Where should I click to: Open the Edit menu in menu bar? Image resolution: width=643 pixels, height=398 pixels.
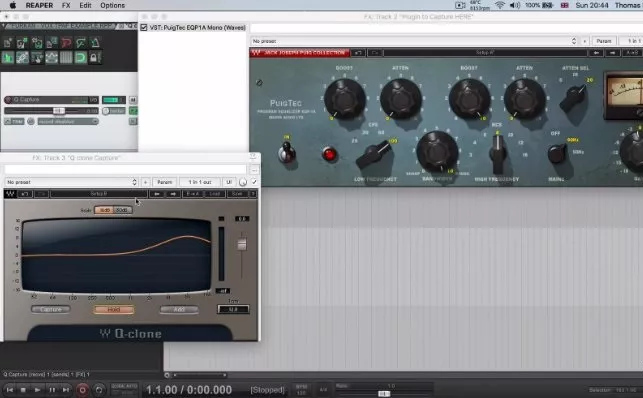(x=85, y=5)
